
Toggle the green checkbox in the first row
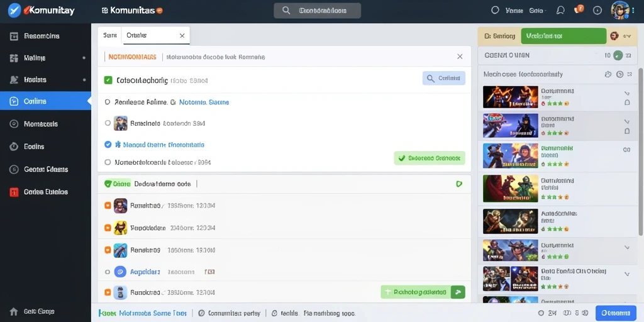pos(108,80)
